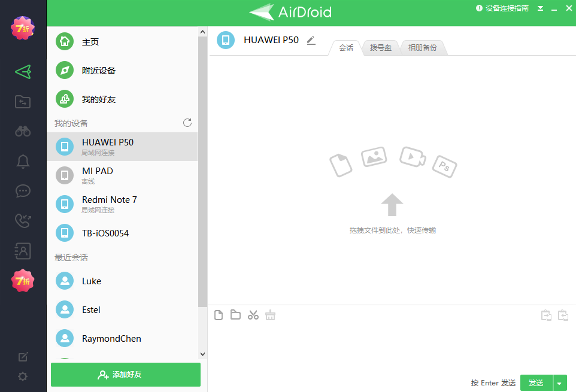Open the title bar dropdown menu arrow
This screenshot has height=392, width=576.
(540, 8)
